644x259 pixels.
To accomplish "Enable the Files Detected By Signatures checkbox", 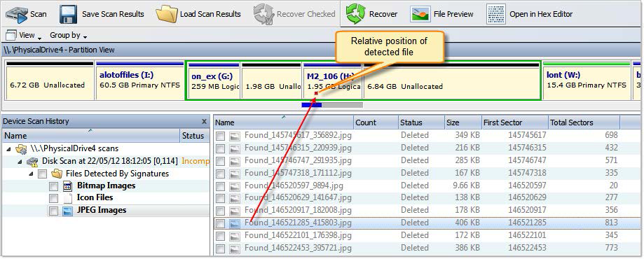I will point(42,174).
